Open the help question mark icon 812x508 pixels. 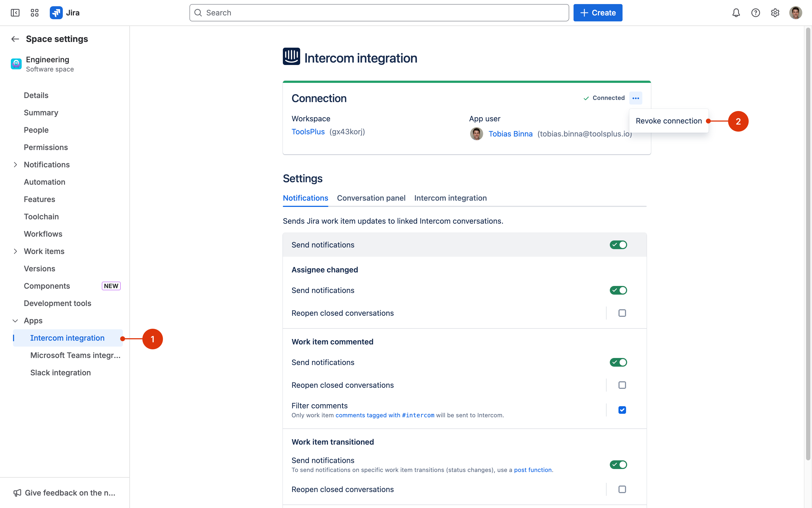tap(755, 13)
